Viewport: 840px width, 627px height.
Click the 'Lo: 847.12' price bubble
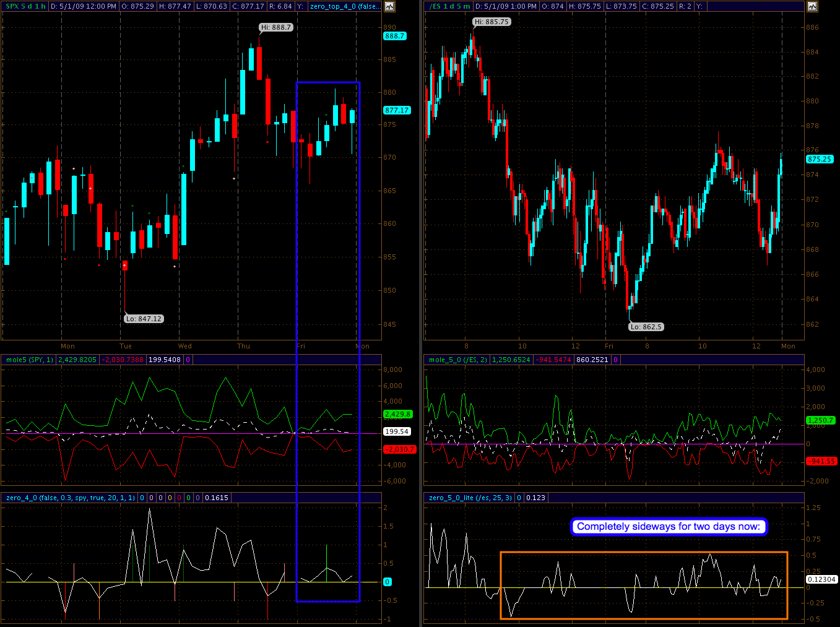(144, 319)
